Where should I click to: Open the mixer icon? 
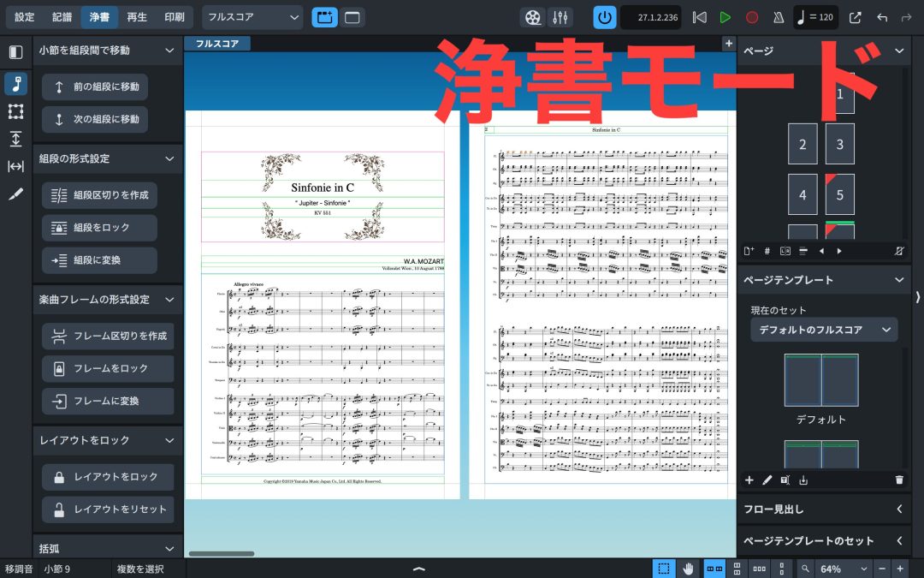pos(560,18)
